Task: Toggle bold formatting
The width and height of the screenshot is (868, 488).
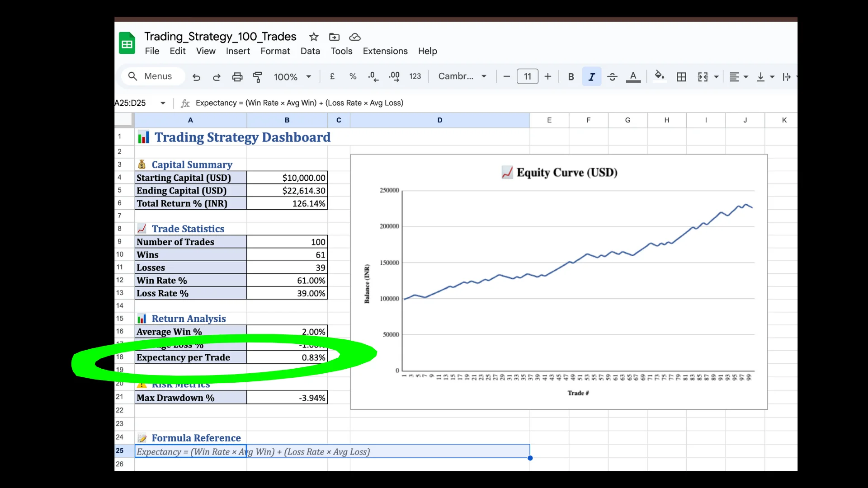Action: pos(571,77)
